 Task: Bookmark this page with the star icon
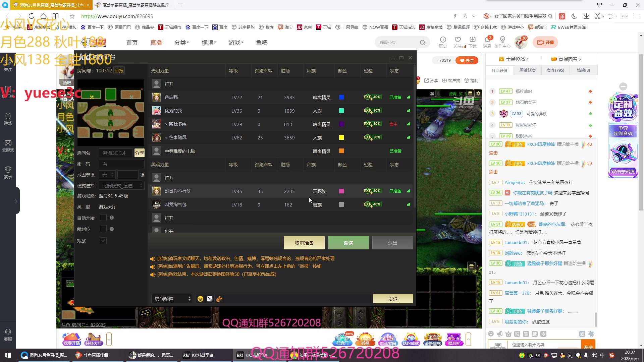[72, 16]
